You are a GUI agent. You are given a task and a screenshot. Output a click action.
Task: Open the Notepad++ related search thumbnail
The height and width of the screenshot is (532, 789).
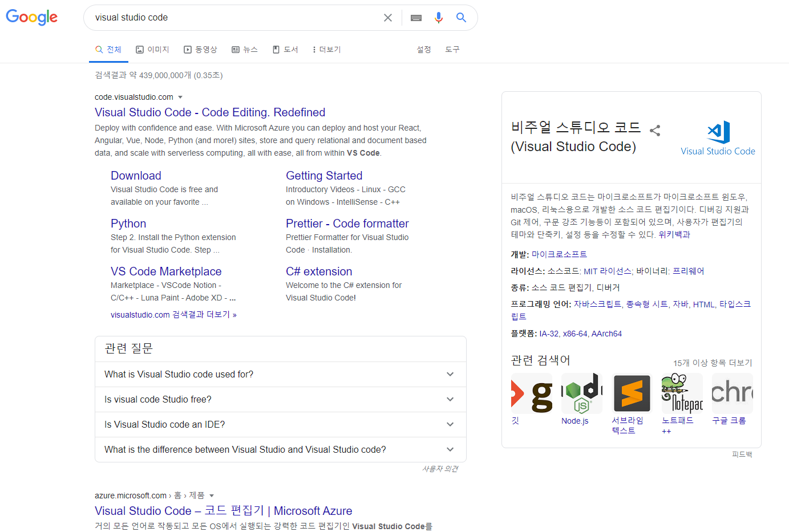pyautogui.click(x=682, y=393)
